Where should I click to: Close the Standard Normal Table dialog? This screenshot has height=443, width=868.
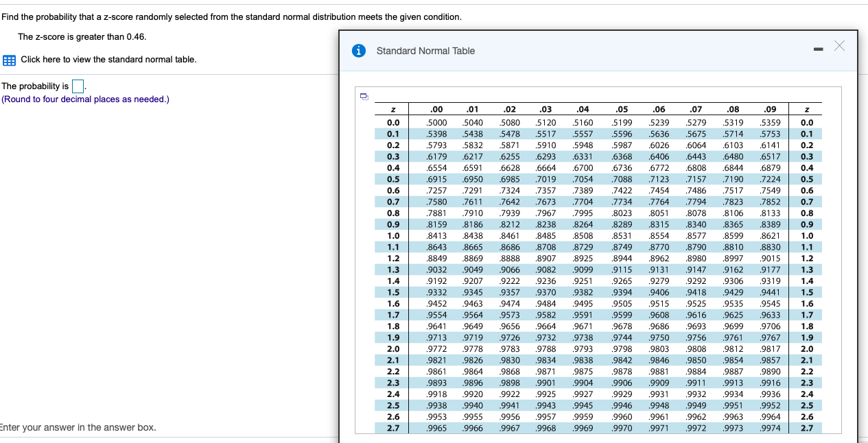[x=839, y=46]
